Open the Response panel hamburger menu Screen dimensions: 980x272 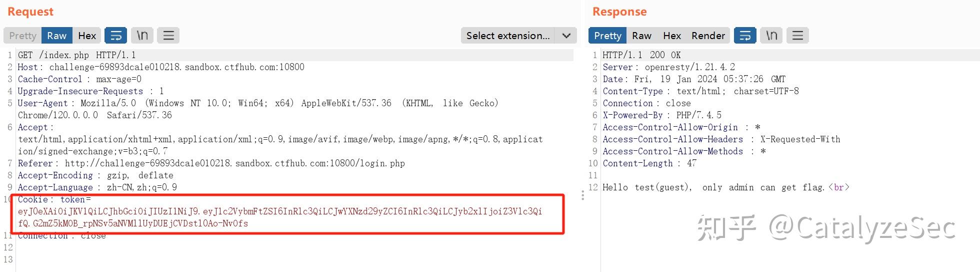797,36
